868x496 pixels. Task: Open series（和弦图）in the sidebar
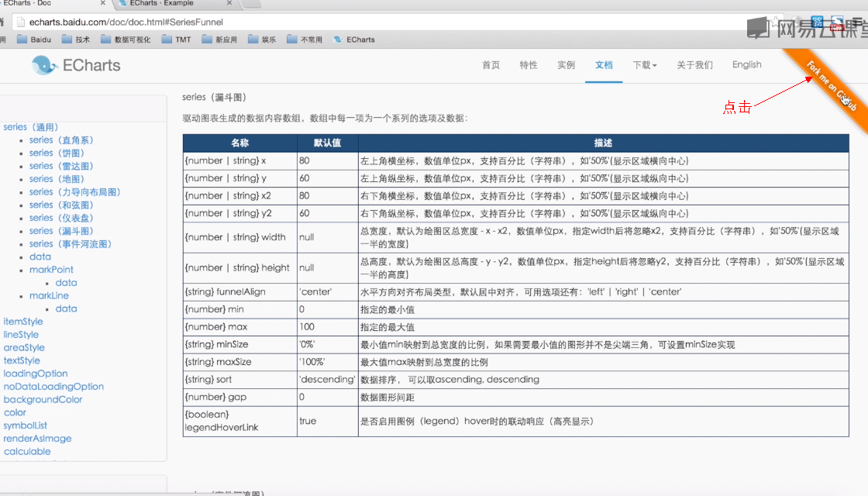[61, 205]
